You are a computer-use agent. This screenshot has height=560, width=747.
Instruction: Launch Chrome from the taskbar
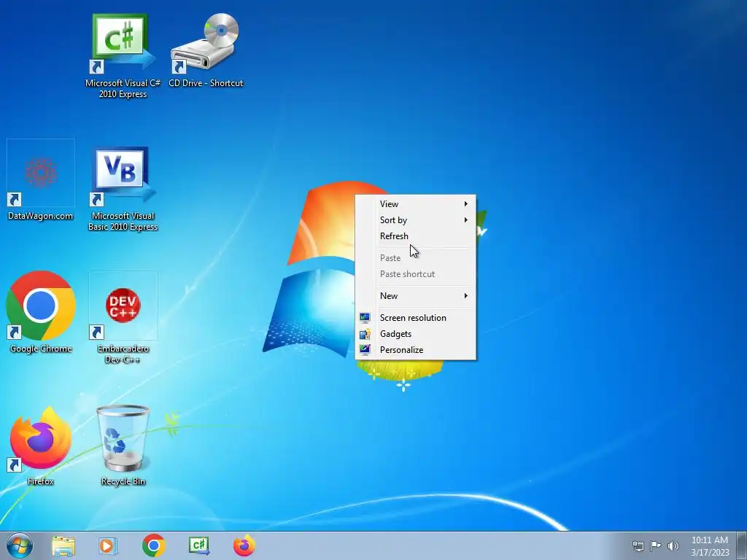pyautogui.click(x=153, y=545)
